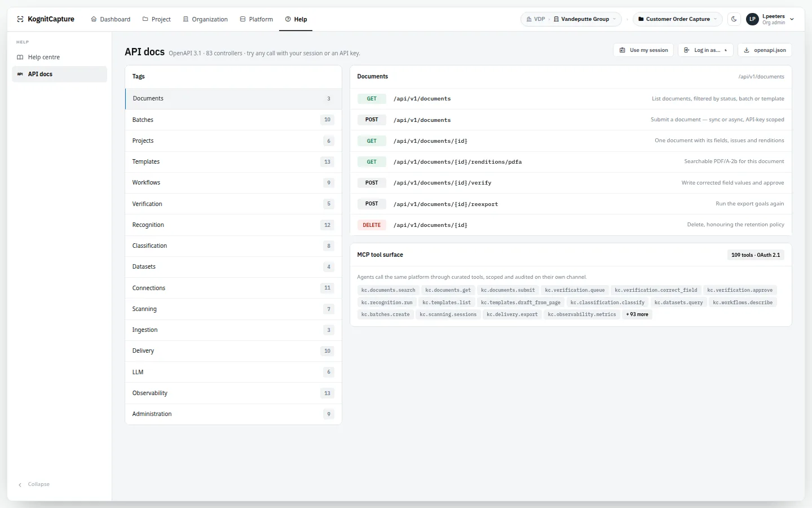
Task: Open the Customer Order Capture project dropdown
Action: click(678, 19)
